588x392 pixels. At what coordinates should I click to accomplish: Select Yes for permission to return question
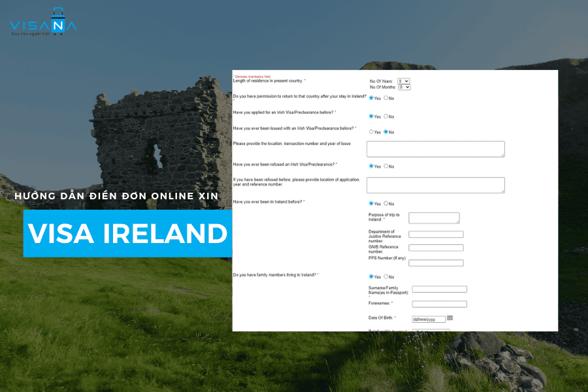(x=372, y=98)
